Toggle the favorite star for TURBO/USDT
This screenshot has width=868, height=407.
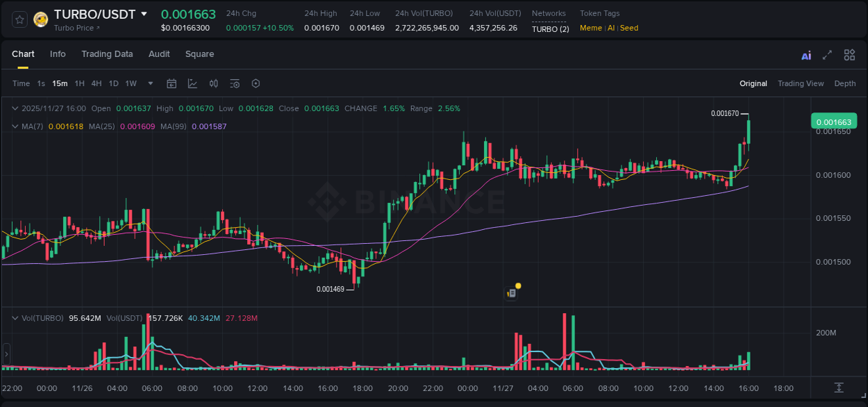point(19,19)
